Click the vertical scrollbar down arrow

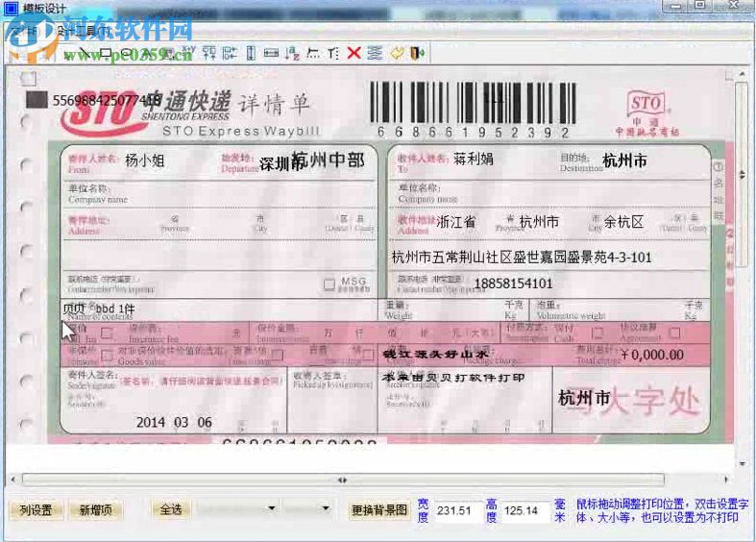click(743, 464)
